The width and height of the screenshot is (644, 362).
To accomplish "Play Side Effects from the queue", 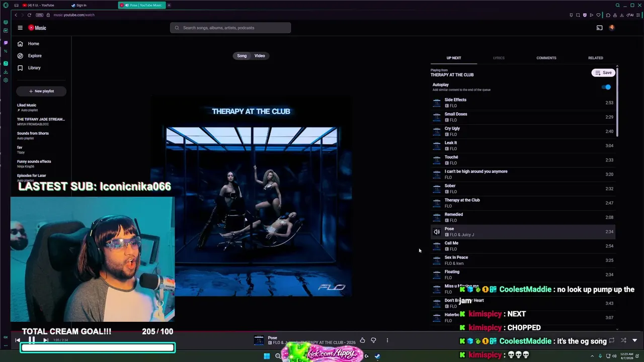I will (x=523, y=103).
